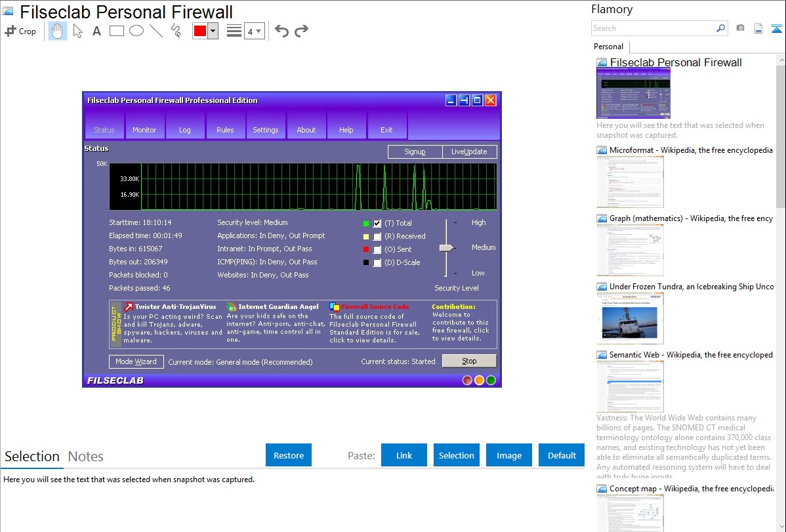
Task: Pick the Ellipse shape tool
Action: click(x=136, y=31)
